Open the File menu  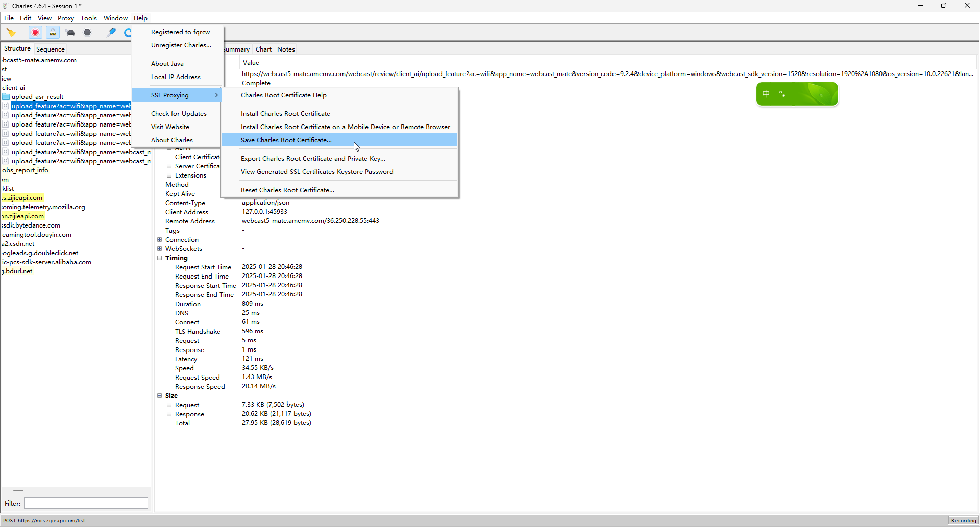pos(9,18)
